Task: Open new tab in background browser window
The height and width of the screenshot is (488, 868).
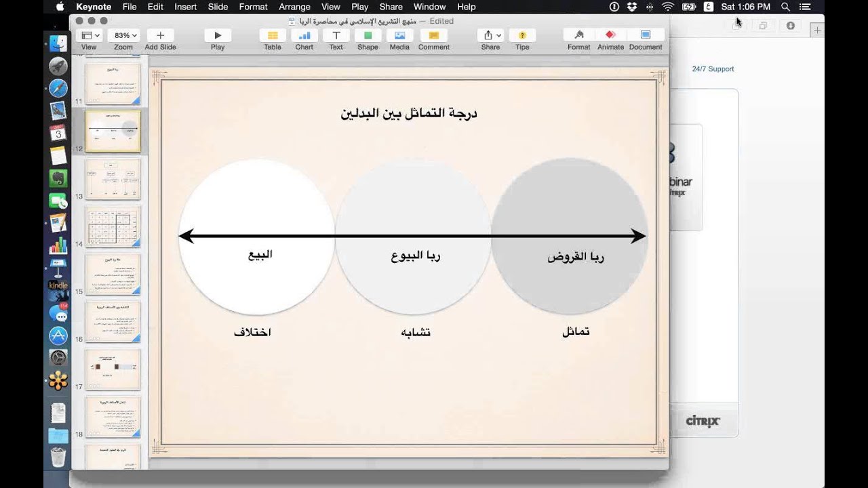Action: 817,30
